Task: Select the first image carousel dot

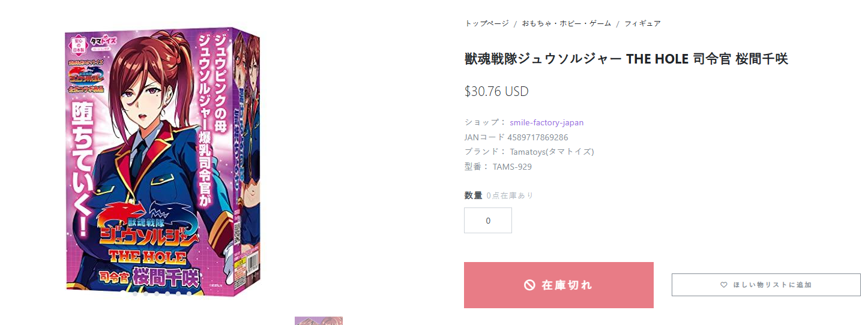Action: coord(124,293)
